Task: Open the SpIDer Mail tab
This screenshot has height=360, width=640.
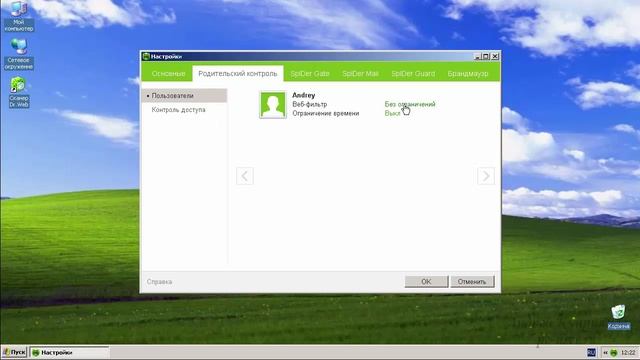Action: coord(360,74)
